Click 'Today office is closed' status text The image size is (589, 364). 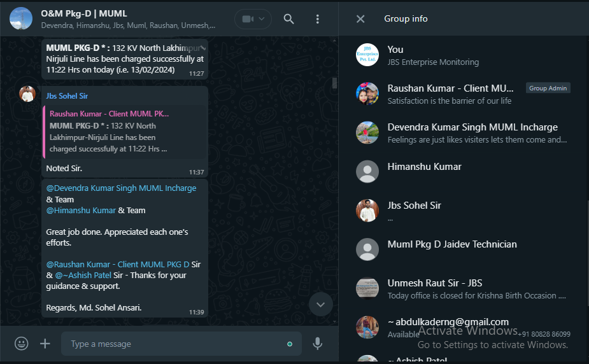[x=477, y=296]
